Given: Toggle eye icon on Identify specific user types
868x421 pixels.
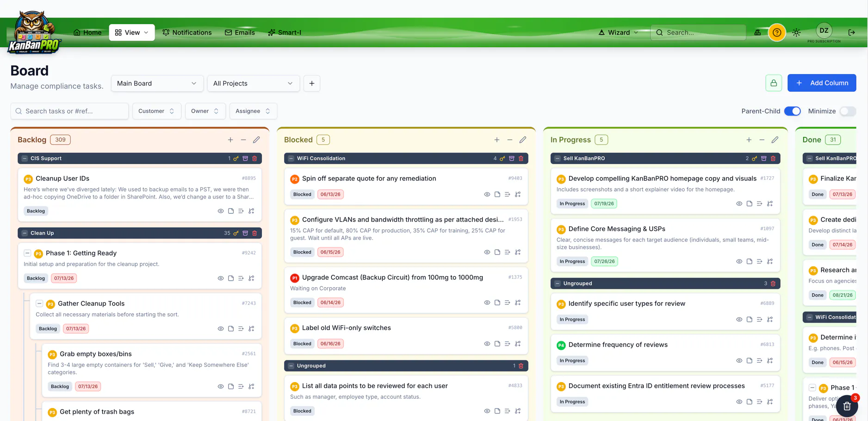Looking at the screenshot, I should click(739, 319).
